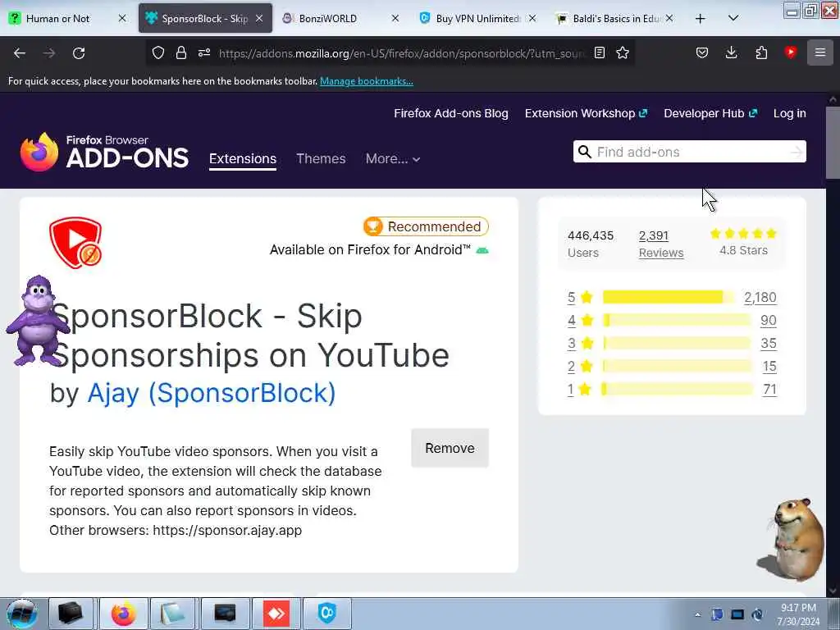Save to Pocket icon in toolbar
The width and height of the screenshot is (840, 630).
click(702, 52)
